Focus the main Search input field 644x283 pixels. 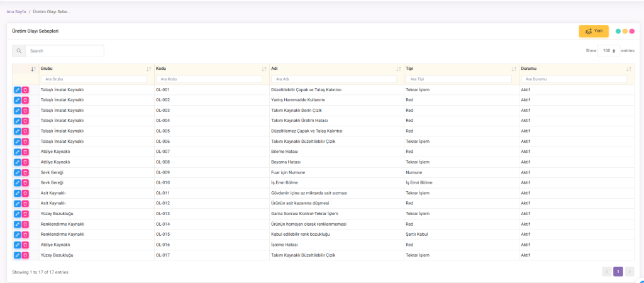(65, 51)
